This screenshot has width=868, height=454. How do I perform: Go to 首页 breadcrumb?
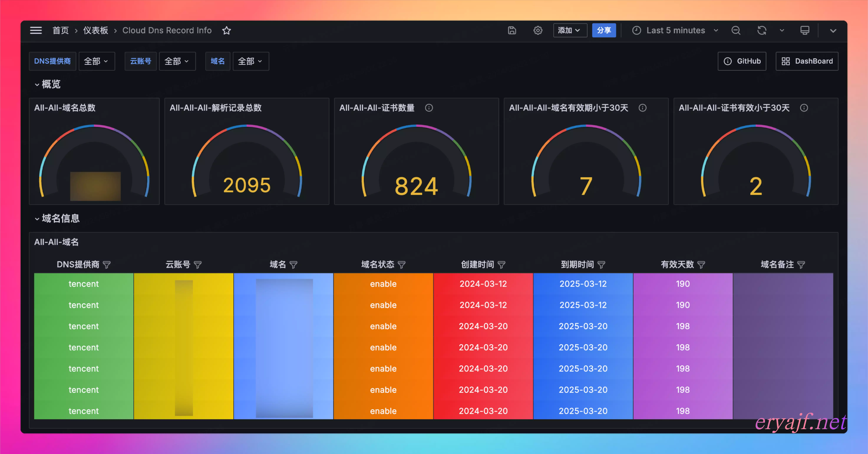(x=61, y=31)
